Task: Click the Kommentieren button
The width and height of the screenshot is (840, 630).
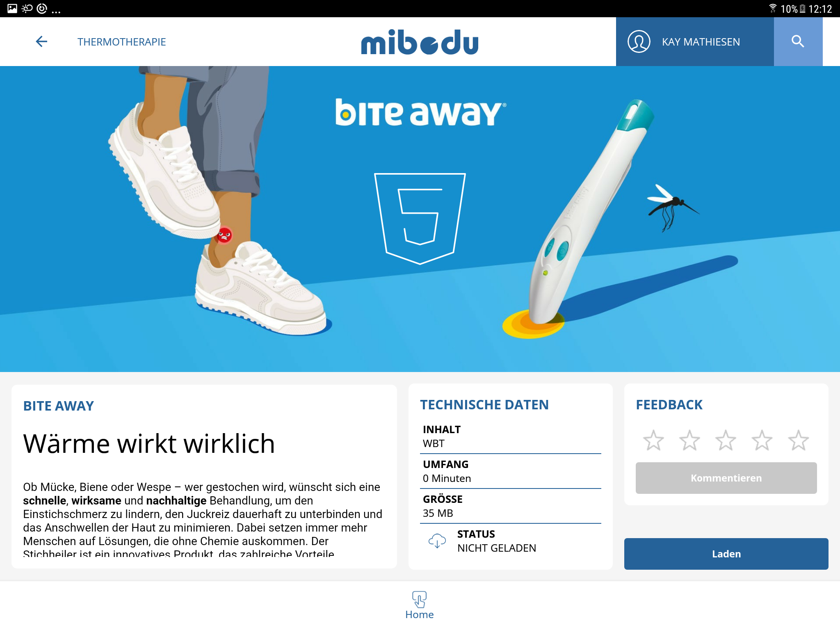Action: click(x=726, y=478)
